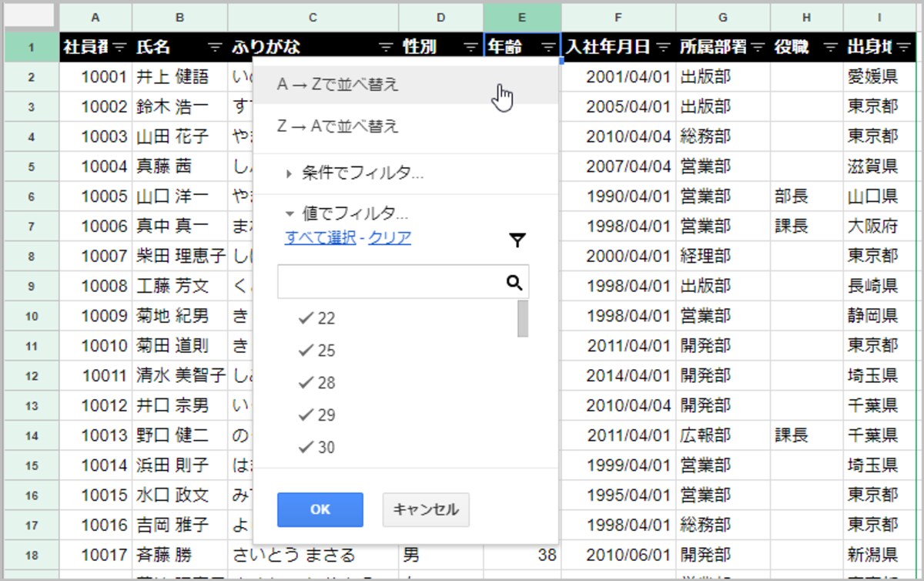Click 部長 cell in 役職 column
Viewport: 924px width, 581px height.
tap(806, 196)
